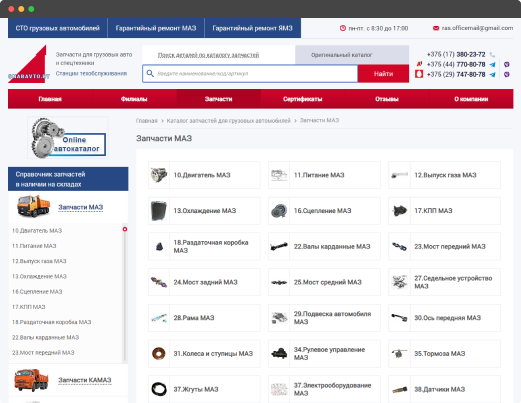Open Viber icon next to 770-80-78
521x403 pixels.
point(507,64)
